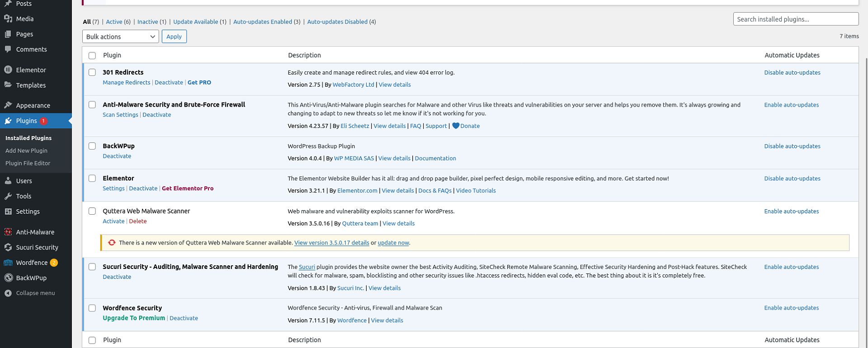Click the Anti-Malware sidebar icon
This screenshot has height=348, width=868.
click(x=8, y=232)
